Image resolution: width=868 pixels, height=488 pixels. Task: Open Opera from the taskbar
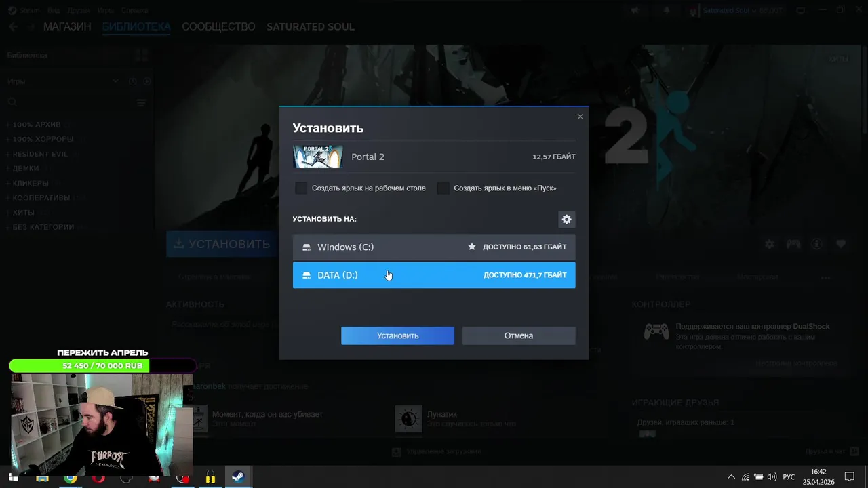98,477
